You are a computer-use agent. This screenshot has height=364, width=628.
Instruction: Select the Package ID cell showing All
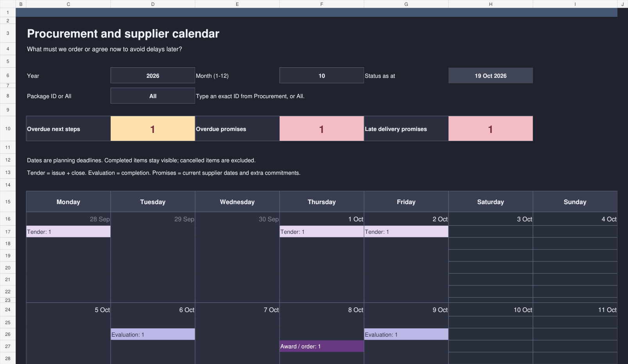(153, 96)
